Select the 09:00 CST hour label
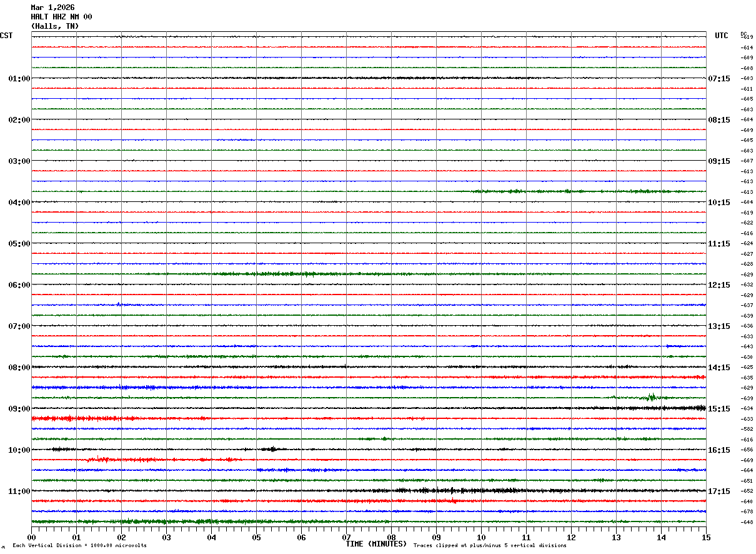756x554 pixels. 19,409
